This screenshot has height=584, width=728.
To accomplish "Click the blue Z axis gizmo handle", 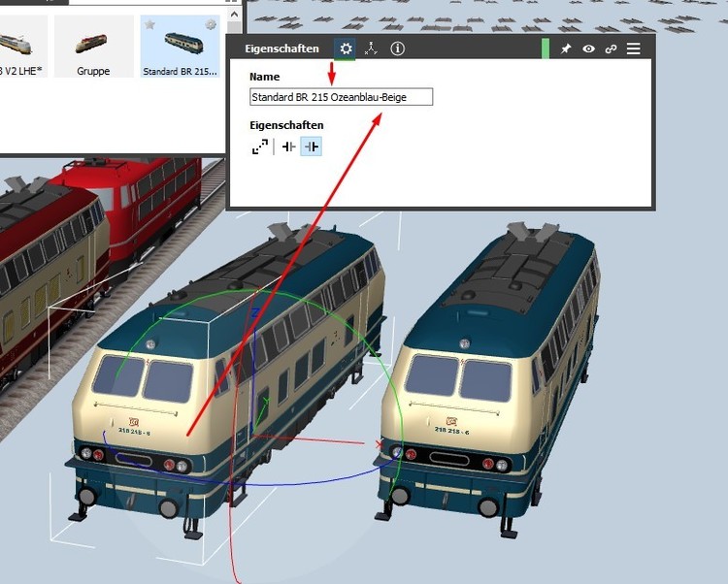I will 254,313.
